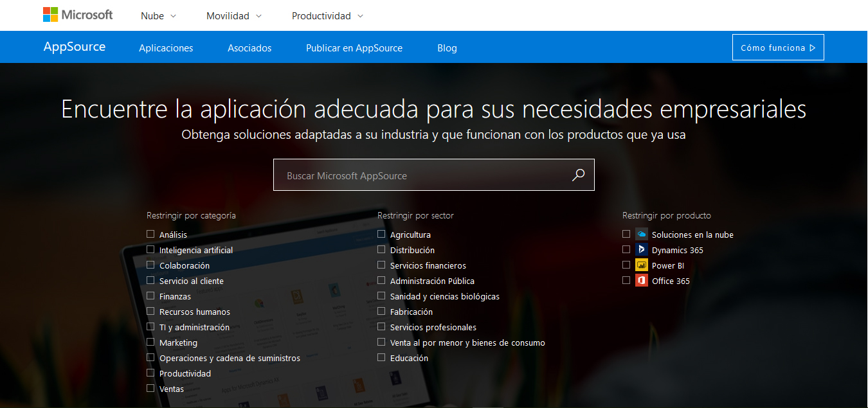Tick the Recursos humanos checkbox
868x408 pixels.
tap(150, 311)
